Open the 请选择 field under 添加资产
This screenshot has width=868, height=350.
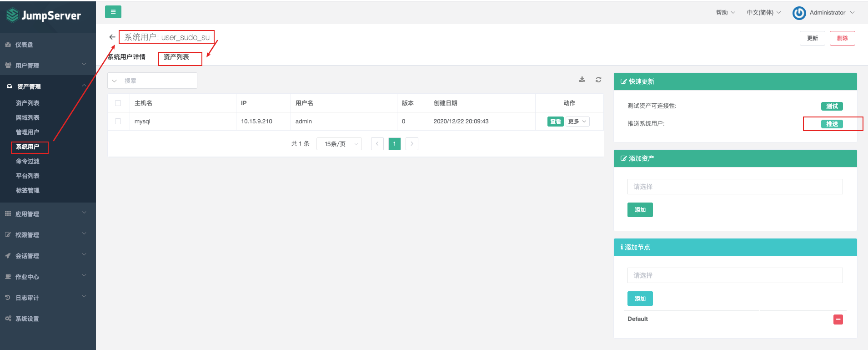tap(735, 187)
